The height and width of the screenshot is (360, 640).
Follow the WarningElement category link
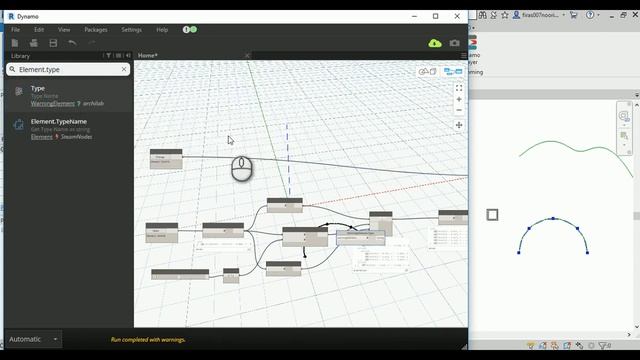53,104
